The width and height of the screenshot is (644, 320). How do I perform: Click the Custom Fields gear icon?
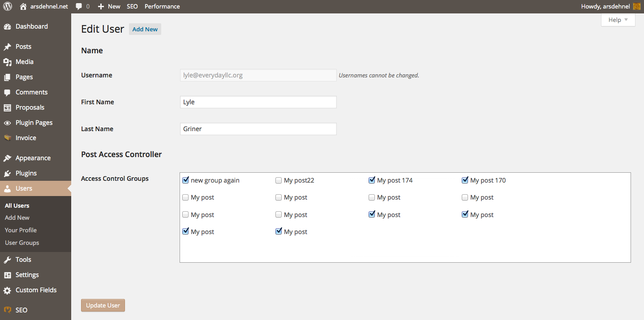7,290
